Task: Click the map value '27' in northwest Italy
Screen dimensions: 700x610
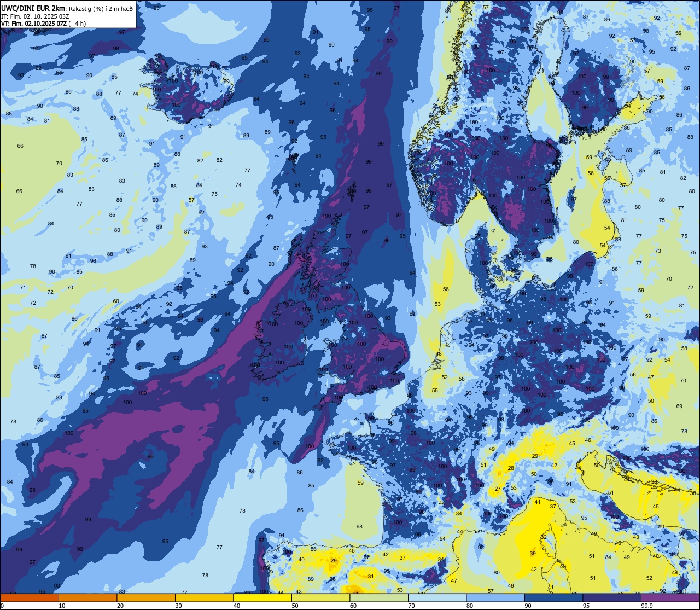Action: [498, 489]
